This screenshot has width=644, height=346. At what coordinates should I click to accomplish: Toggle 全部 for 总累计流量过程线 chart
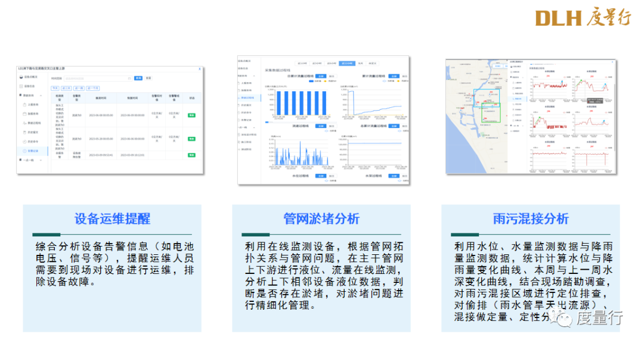pos(394,126)
